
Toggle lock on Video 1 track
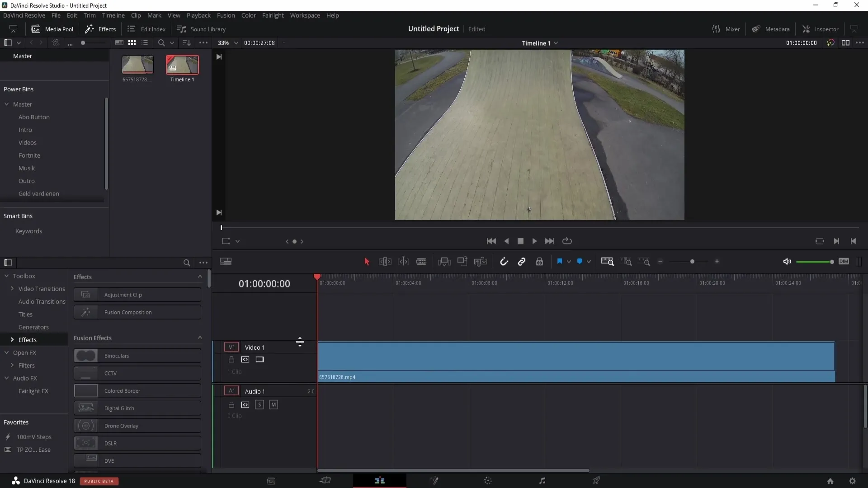point(231,359)
